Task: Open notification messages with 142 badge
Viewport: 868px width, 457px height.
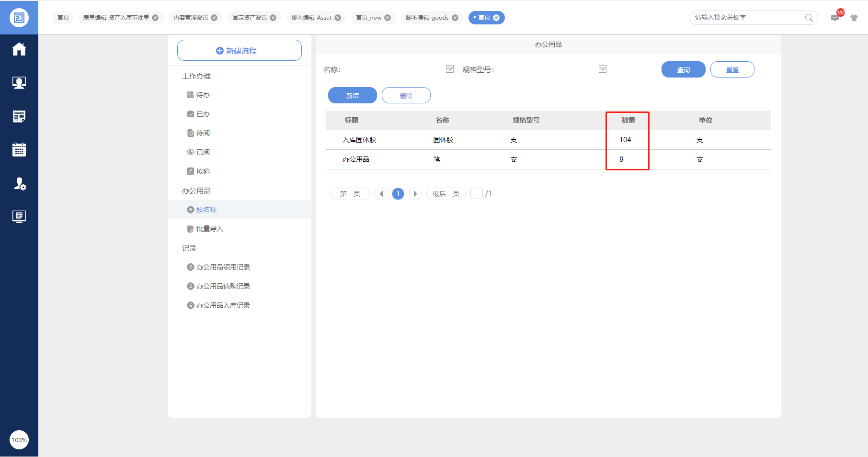Action: coord(835,18)
